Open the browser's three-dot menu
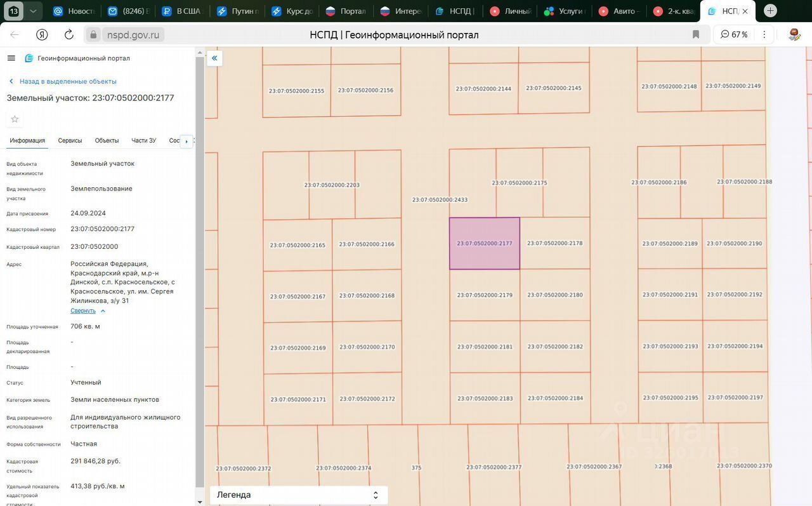The width and height of the screenshot is (812, 506). click(x=764, y=34)
